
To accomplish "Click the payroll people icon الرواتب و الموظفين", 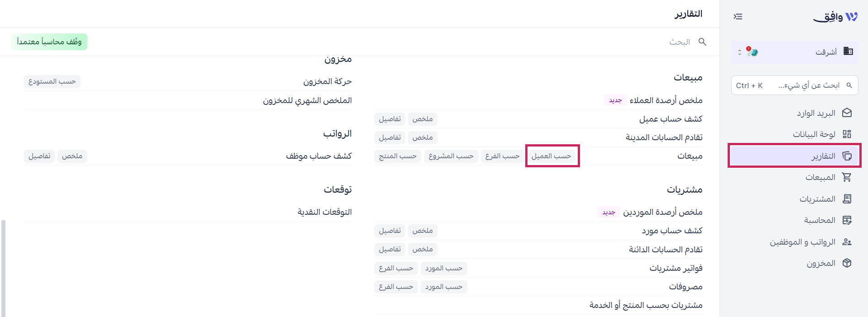I will tap(847, 242).
